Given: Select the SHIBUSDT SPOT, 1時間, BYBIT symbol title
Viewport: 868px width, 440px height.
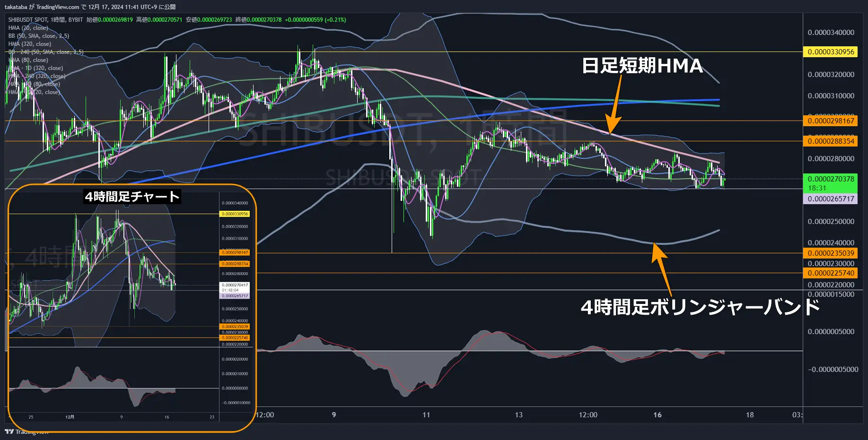Looking at the screenshot, I should 46,20.
